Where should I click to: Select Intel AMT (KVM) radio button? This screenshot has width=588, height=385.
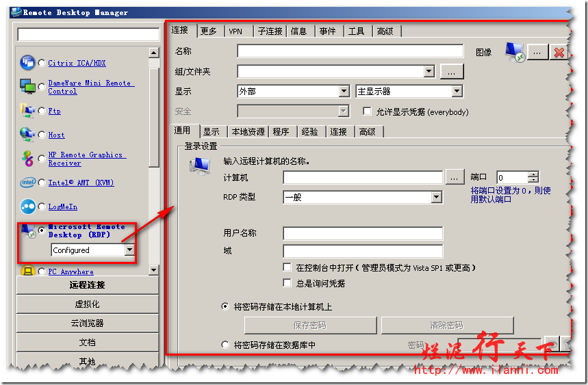click(42, 183)
